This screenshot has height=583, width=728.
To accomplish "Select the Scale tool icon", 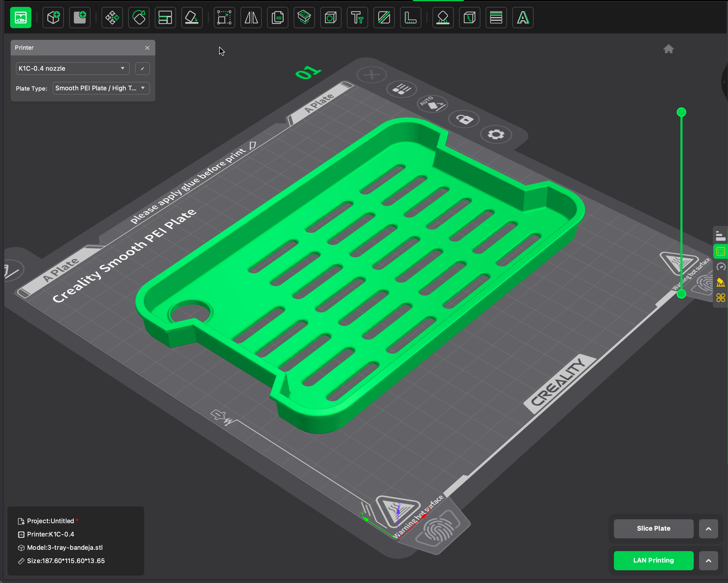I will (224, 18).
